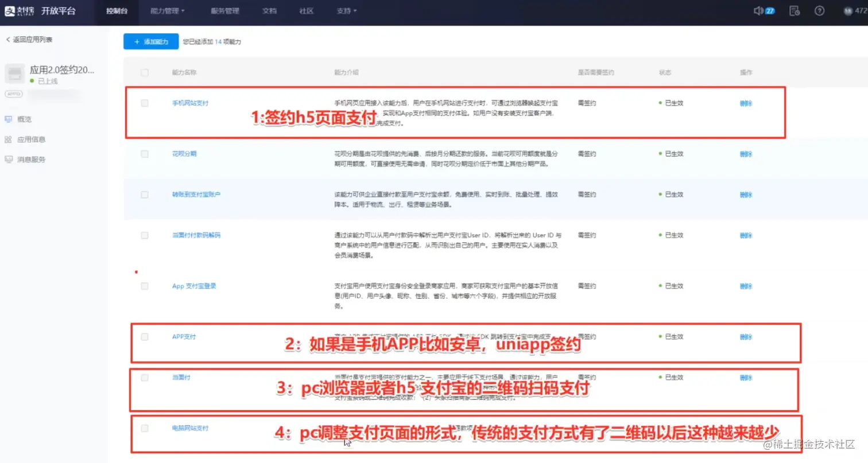Click the 已生效 status in 转账到支付宝账户 row
This screenshot has height=463, width=868.
pyautogui.click(x=671, y=194)
